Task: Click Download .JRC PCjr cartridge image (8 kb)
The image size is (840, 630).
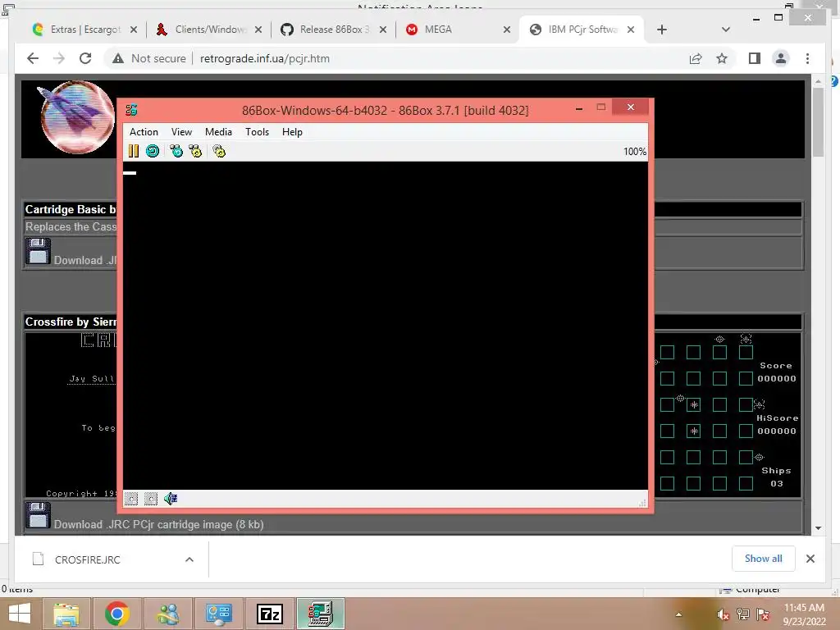Action: [158, 524]
